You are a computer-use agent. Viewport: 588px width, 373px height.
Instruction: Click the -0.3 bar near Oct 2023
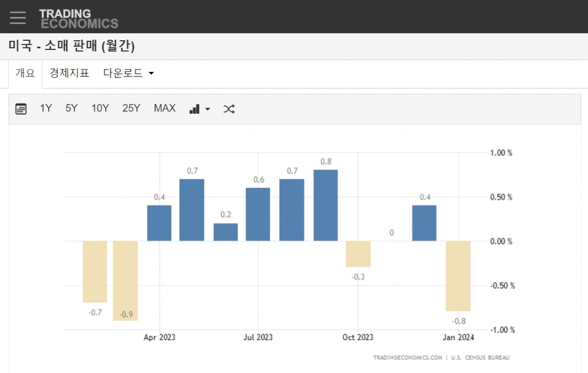pos(358,254)
